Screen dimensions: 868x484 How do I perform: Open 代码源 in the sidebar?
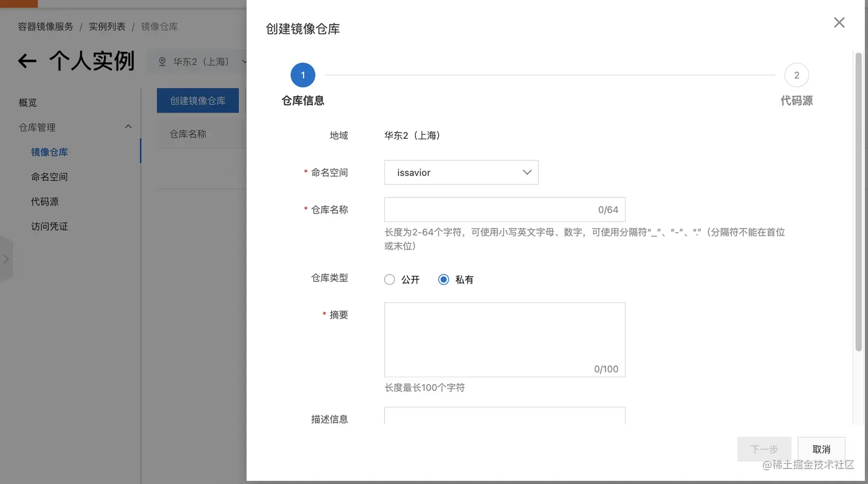coord(45,202)
